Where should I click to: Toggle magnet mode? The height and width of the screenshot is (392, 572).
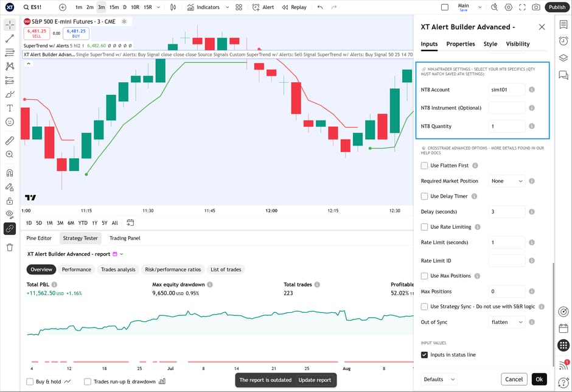pyautogui.click(x=10, y=173)
